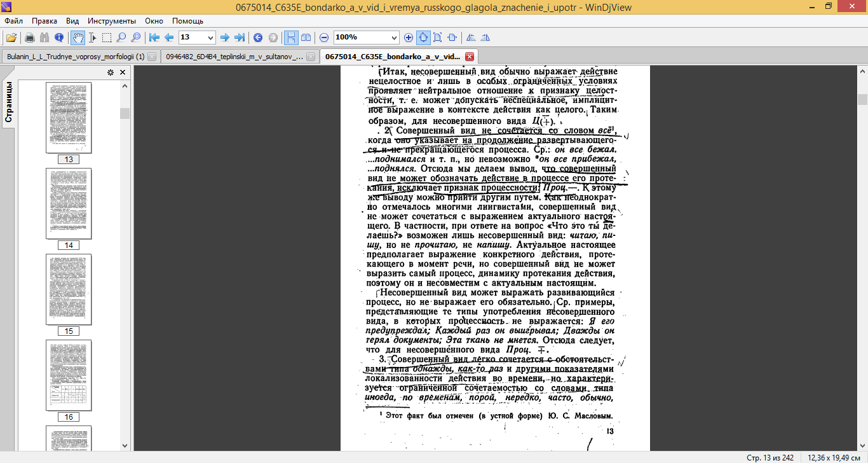
Task: Click the 'Стр. 13 из 242' status text
Action: pyautogui.click(x=770, y=457)
